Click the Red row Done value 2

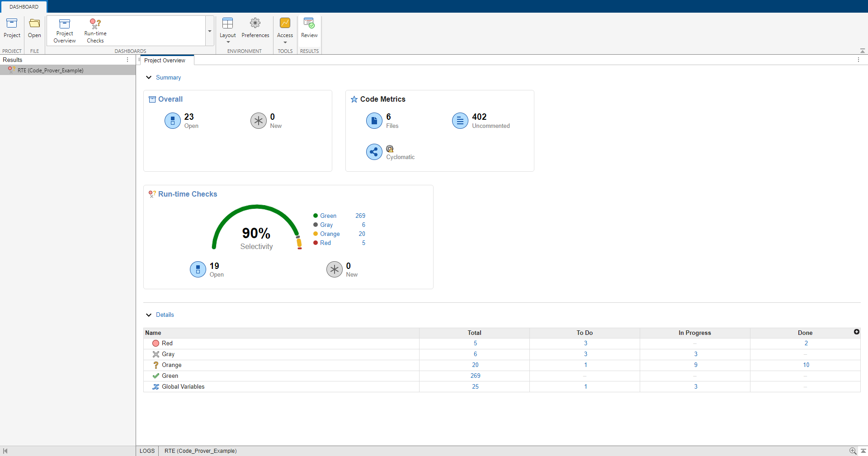click(x=806, y=343)
